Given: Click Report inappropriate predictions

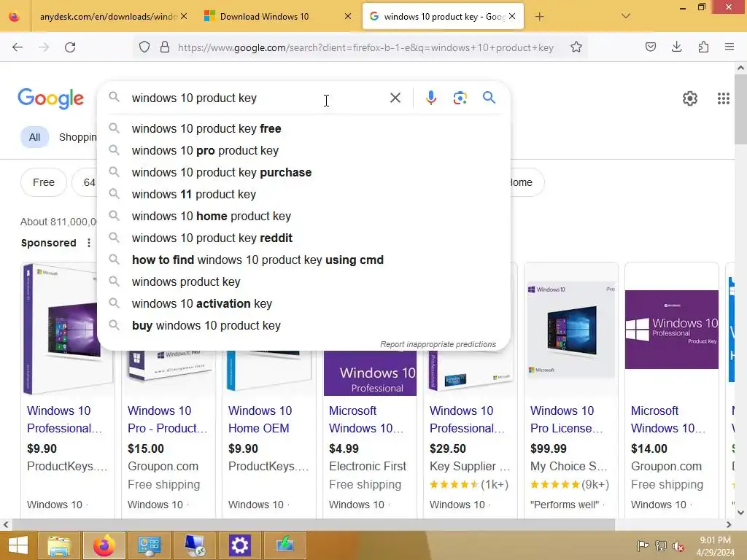Looking at the screenshot, I should 438,344.
